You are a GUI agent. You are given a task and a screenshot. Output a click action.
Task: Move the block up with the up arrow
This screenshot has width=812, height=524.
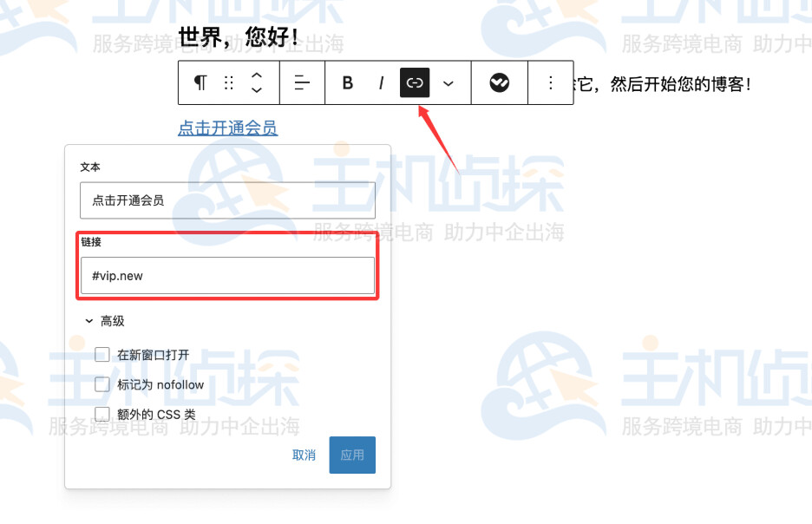[256, 76]
